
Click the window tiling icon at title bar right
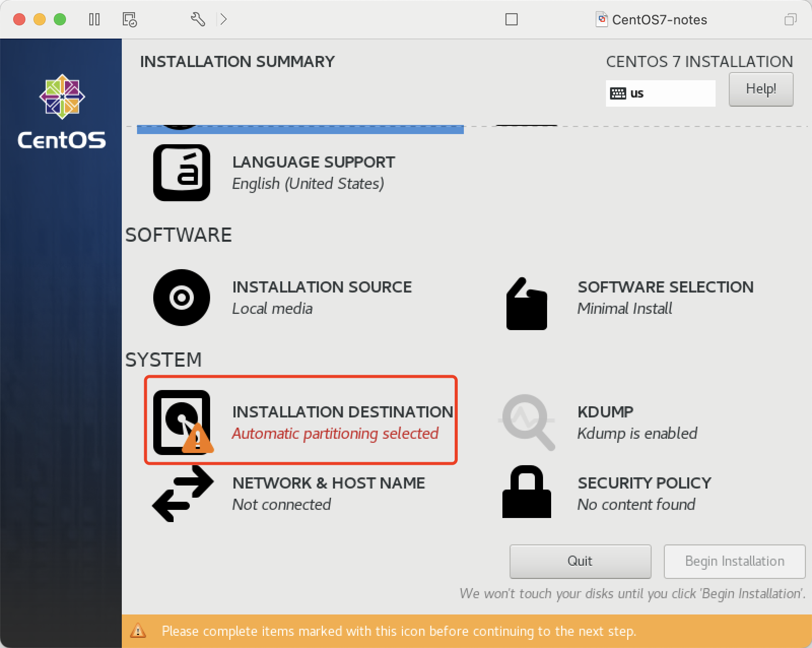click(x=791, y=19)
